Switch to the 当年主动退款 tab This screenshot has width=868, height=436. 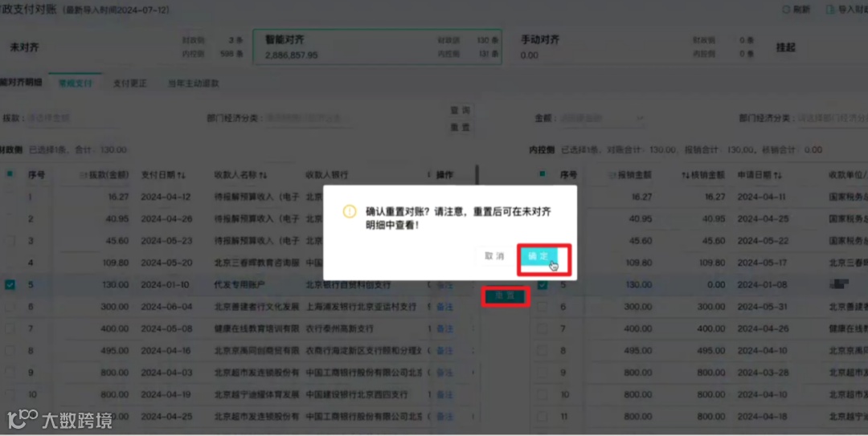point(194,83)
